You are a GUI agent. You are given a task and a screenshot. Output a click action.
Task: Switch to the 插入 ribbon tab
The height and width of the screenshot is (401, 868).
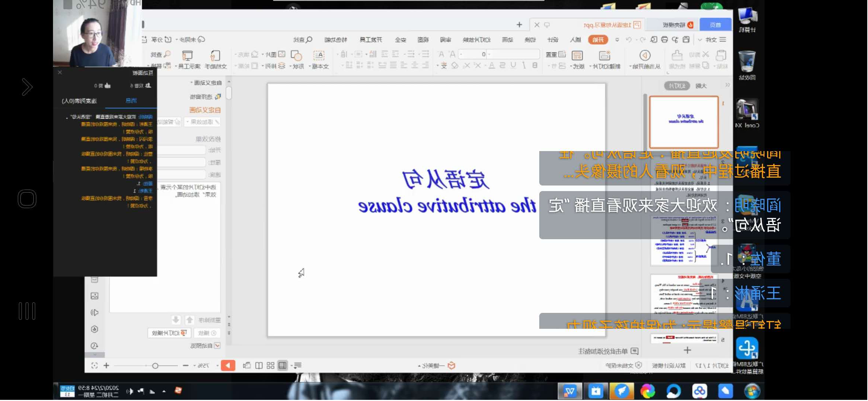click(574, 40)
